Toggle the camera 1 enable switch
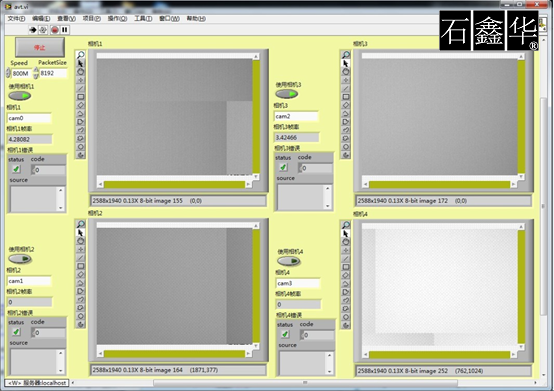 (x=20, y=96)
